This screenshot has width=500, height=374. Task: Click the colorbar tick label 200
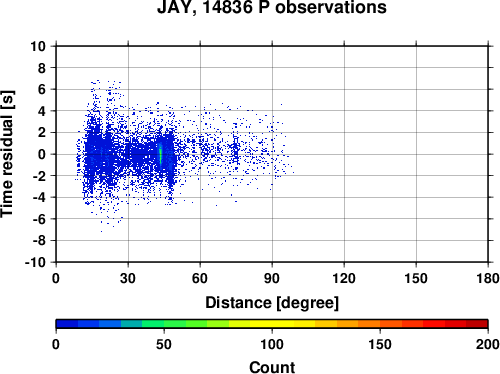488,344
